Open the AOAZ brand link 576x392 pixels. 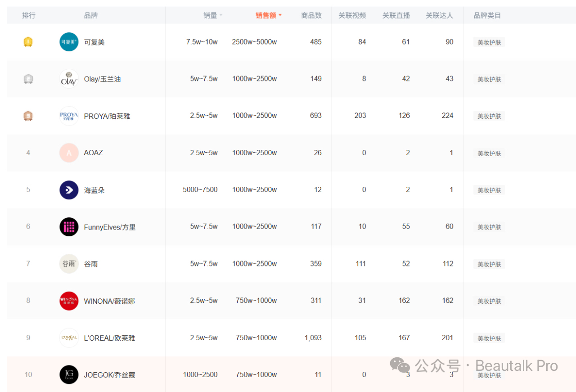(x=94, y=153)
